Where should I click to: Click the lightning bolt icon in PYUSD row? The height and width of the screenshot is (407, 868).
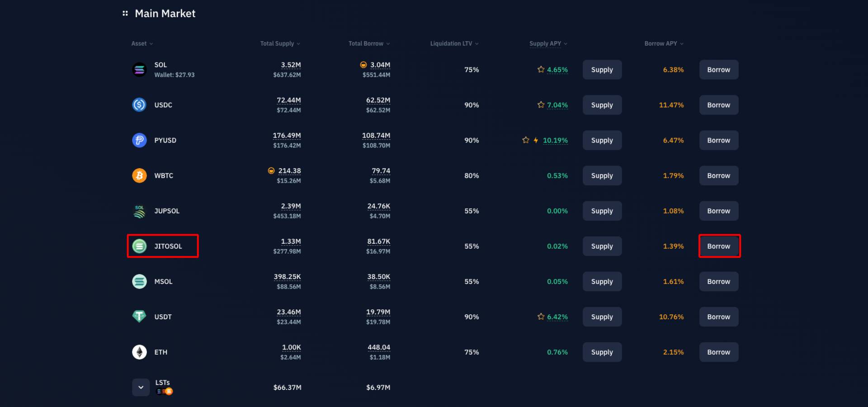coord(536,140)
